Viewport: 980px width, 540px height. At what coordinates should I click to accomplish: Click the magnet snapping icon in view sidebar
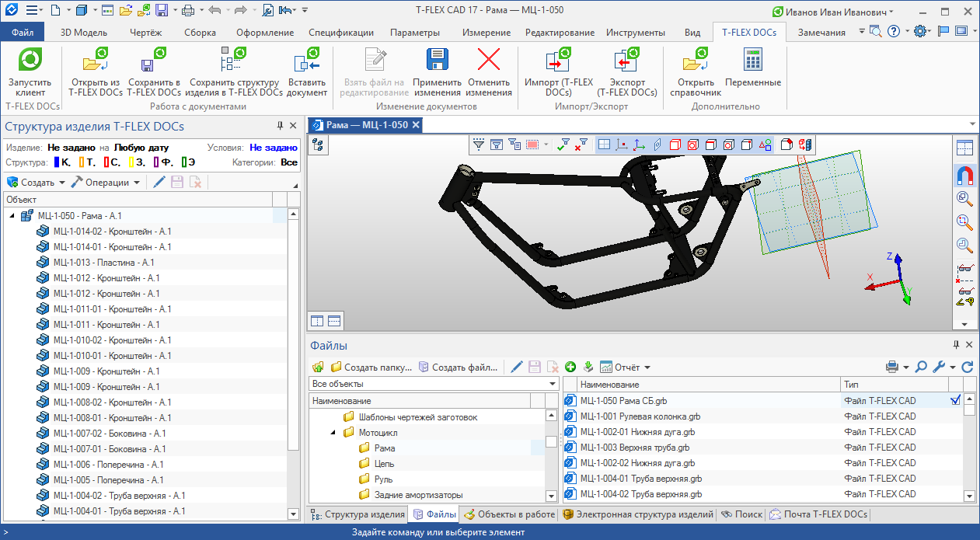click(964, 175)
